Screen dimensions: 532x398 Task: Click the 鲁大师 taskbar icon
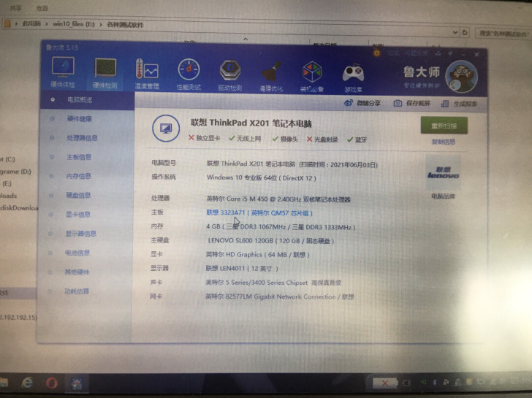pyautogui.click(x=76, y=383)
